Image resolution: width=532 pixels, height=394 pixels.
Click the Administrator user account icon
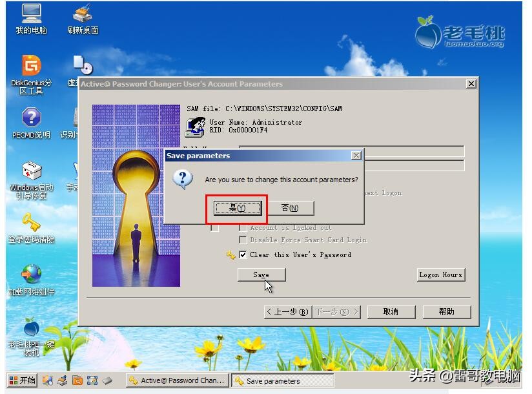(x=196, y=127)
